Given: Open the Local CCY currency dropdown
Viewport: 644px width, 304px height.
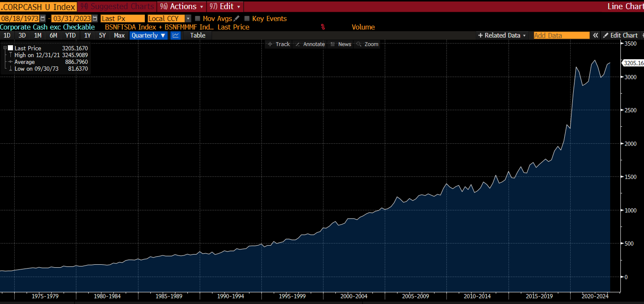Looking at the screenshot, I should coord(188,18).
